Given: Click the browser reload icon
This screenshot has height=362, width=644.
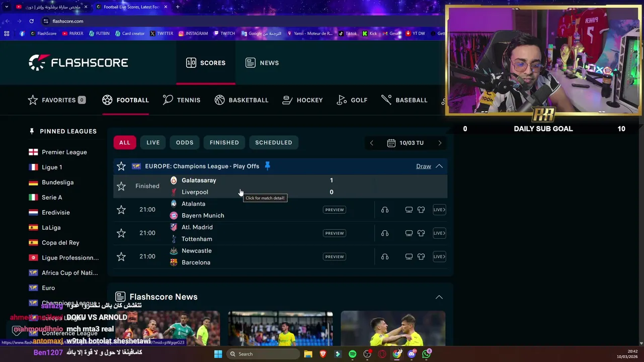Looking at the screenshot, I should coord(31,21).
